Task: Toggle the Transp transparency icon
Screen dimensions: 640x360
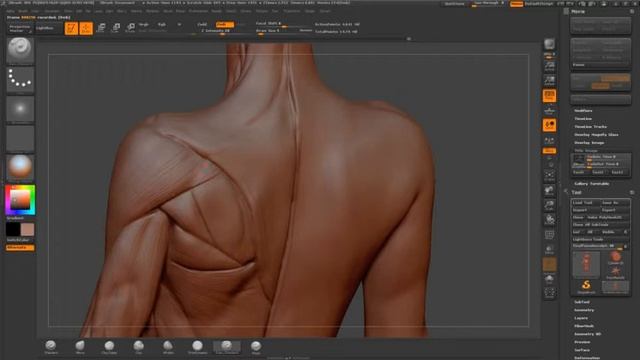Action: 549,249
